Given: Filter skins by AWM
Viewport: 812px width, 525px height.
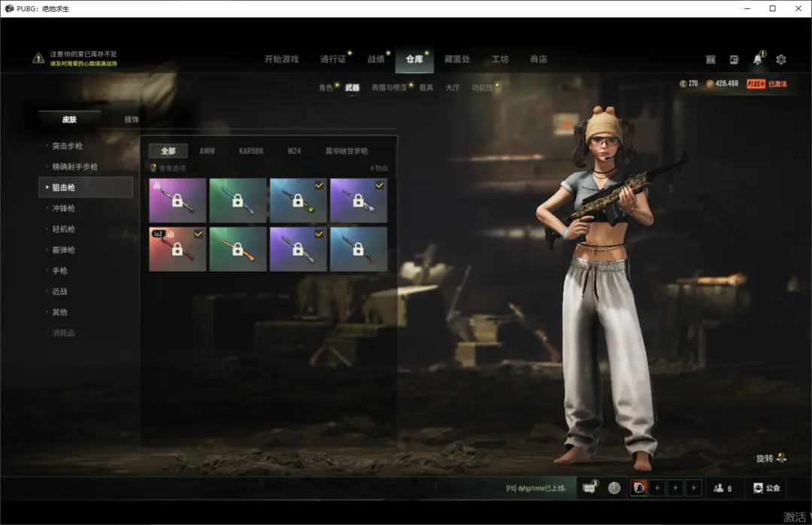Looking at the screenshot, I should [x=208, y=151].
